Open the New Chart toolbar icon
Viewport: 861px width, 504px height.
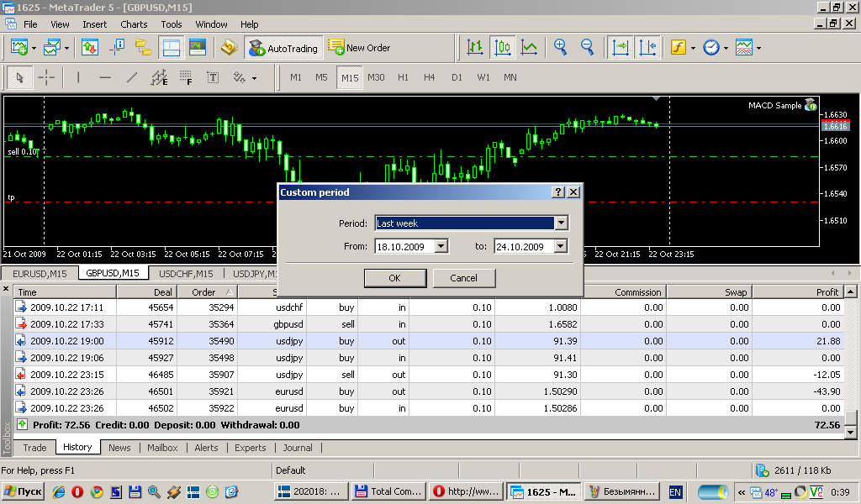[x=19, y=48]
